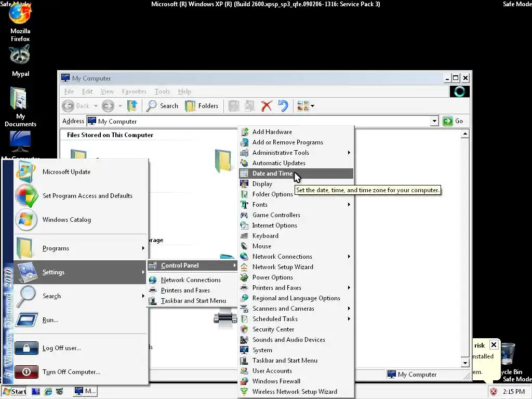Click the Mouse icon
This screenshot has width=532, height=399.
click(x=244, y=246)
